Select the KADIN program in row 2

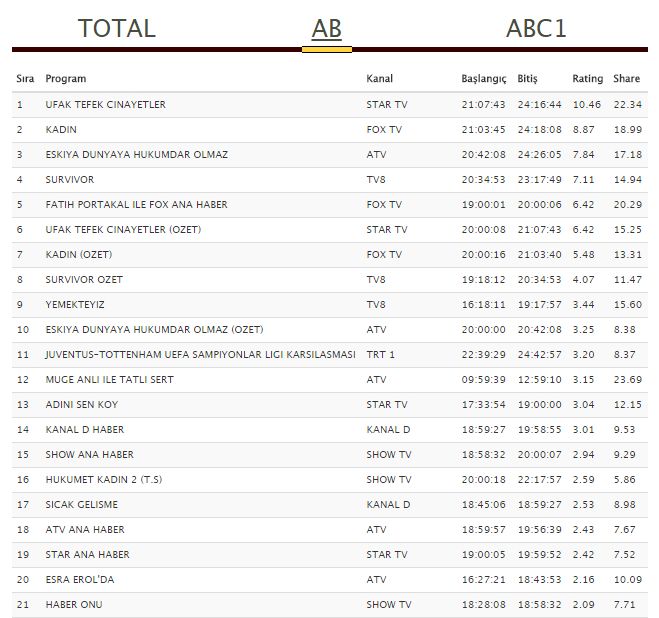(x=61, y=129)
